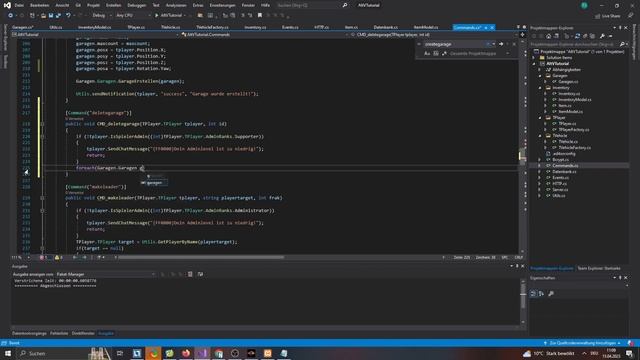Open the Debuggen menu
Screen dimensions: 640x360
click(136, 5)
